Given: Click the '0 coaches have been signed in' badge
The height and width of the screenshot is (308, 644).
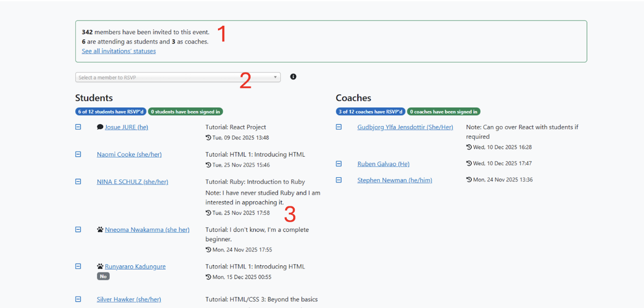Looking at the screenshot, I should coord(443,111).
